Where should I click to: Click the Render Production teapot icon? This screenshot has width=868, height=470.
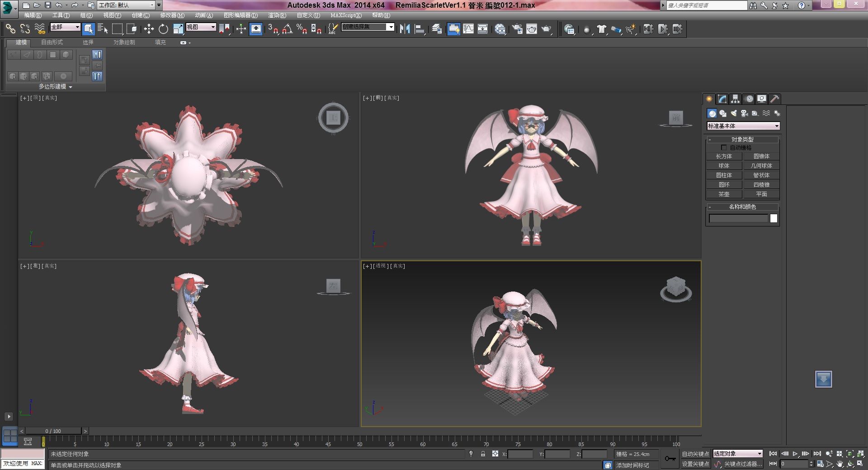tap(547, 29)
